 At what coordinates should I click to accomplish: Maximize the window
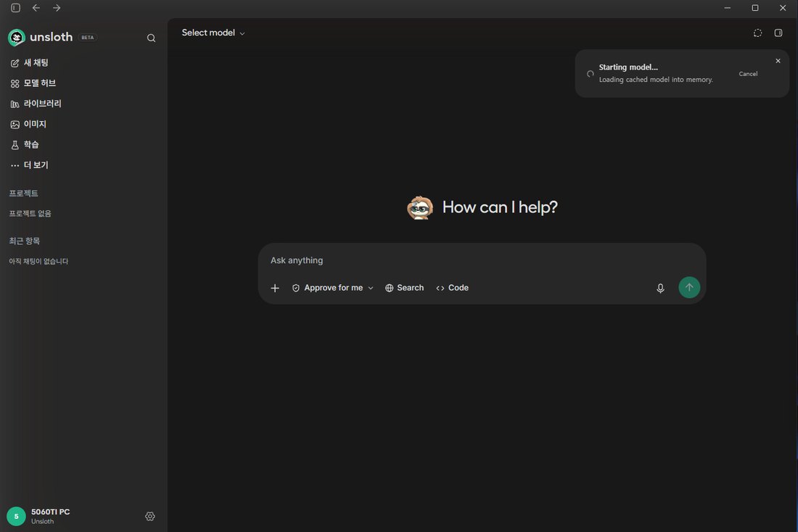755,8
